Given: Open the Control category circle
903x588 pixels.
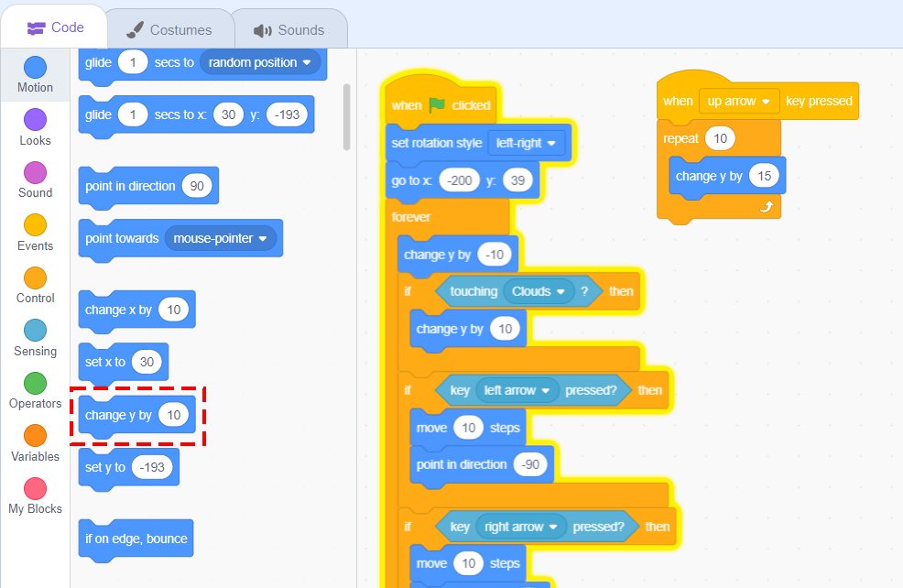Looking at the screenshot, I should 35,278.
